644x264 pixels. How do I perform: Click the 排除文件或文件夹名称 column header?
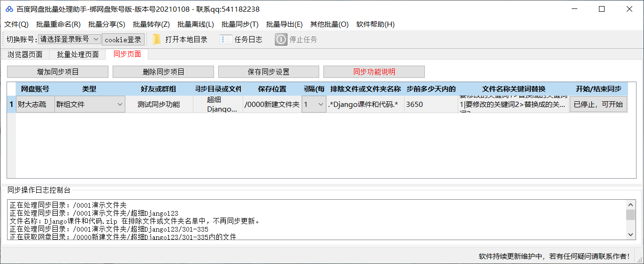coord(366,89)
